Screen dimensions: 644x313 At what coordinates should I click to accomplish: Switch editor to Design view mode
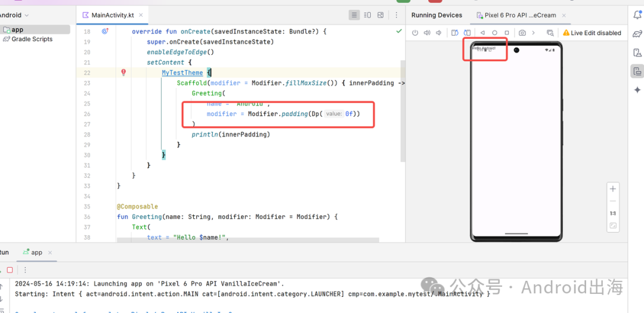[x=380, y=15]
